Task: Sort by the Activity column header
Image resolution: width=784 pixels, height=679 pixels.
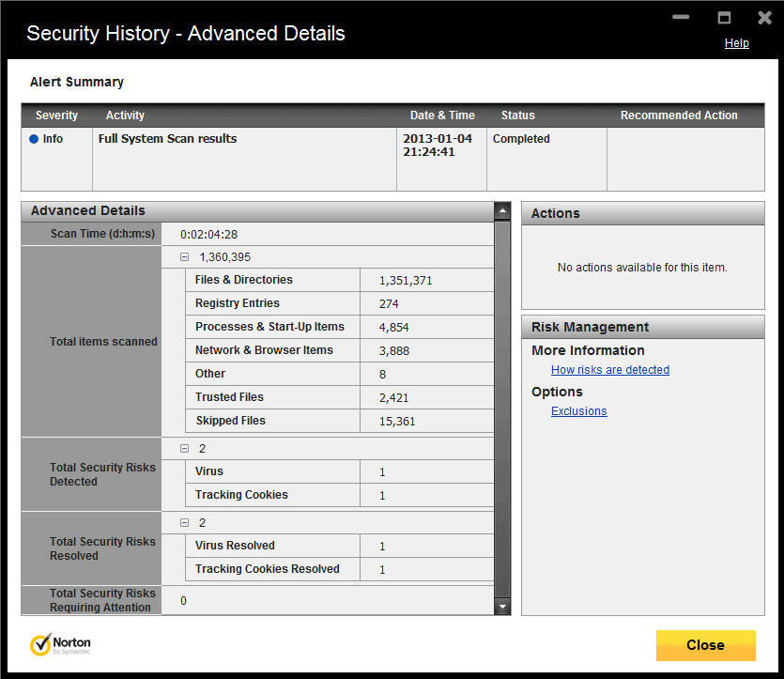Action: tap(125, 116)
